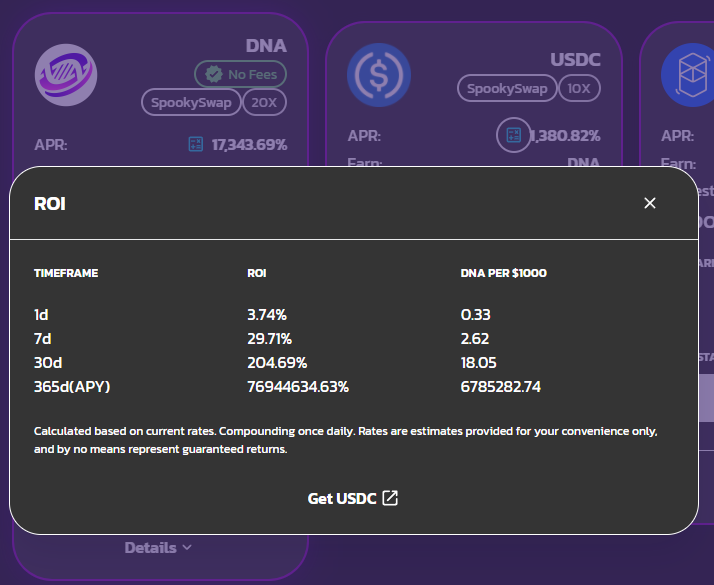Open the Get USDC link

(x=352, y=499)
